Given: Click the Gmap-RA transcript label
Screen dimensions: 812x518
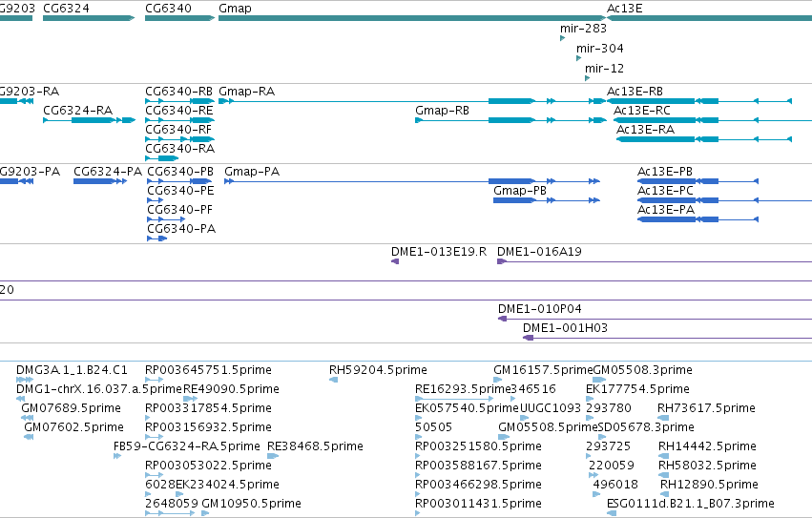Looking at the screenshot, I should pos(246,92).
